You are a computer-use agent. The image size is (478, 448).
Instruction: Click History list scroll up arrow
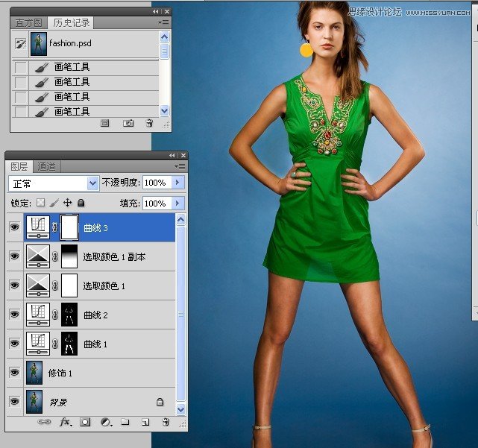tap(164, 37)
